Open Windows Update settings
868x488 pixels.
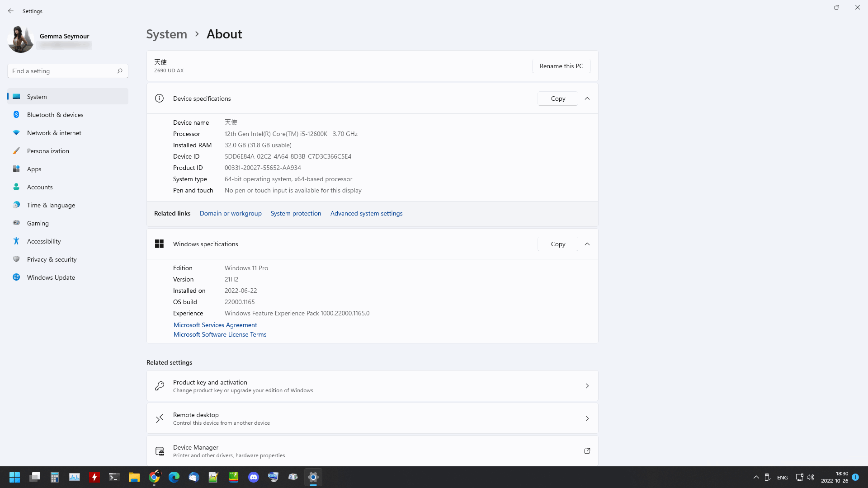[x=68, y=277]
